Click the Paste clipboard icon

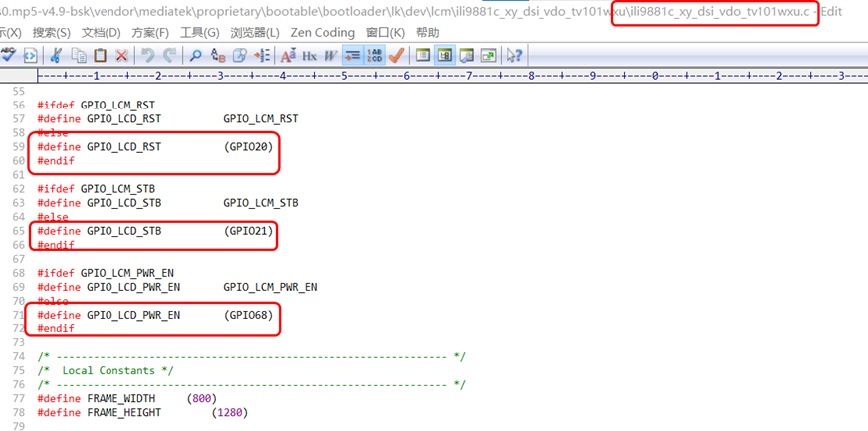click(x=100, y=55)
